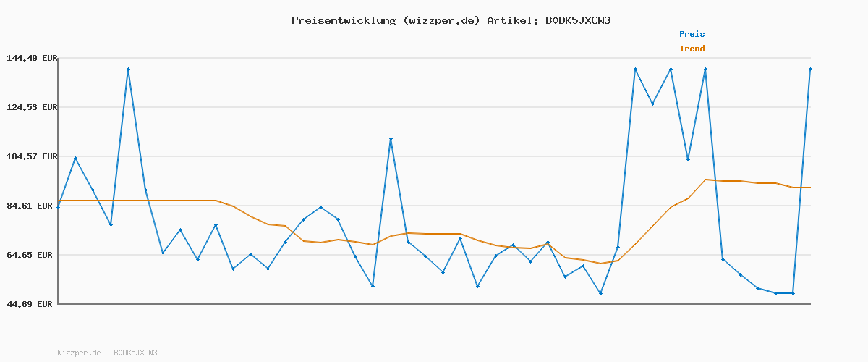Click the 104.57 EUR axis label
Image resolution: width=868 pixels, height=362 pixels.
click(31, 156)
